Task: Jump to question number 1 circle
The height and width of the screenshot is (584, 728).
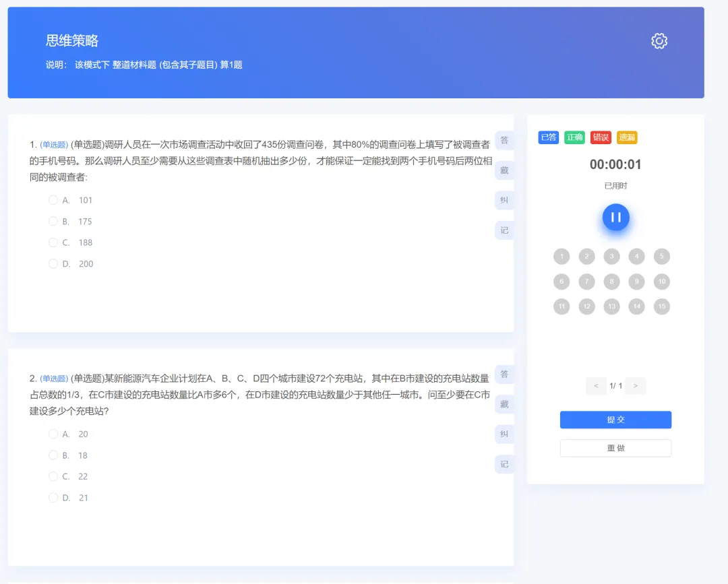Action: (562, 256)
